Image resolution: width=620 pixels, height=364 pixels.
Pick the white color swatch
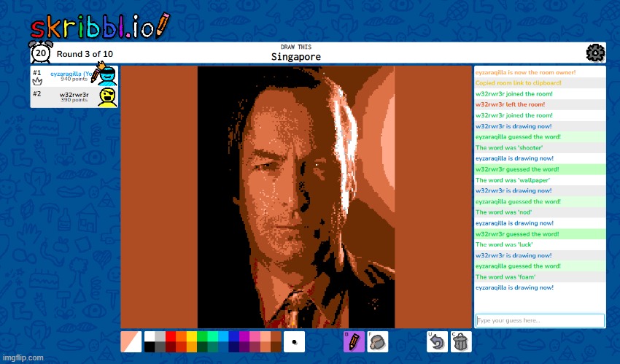point(150,336)
